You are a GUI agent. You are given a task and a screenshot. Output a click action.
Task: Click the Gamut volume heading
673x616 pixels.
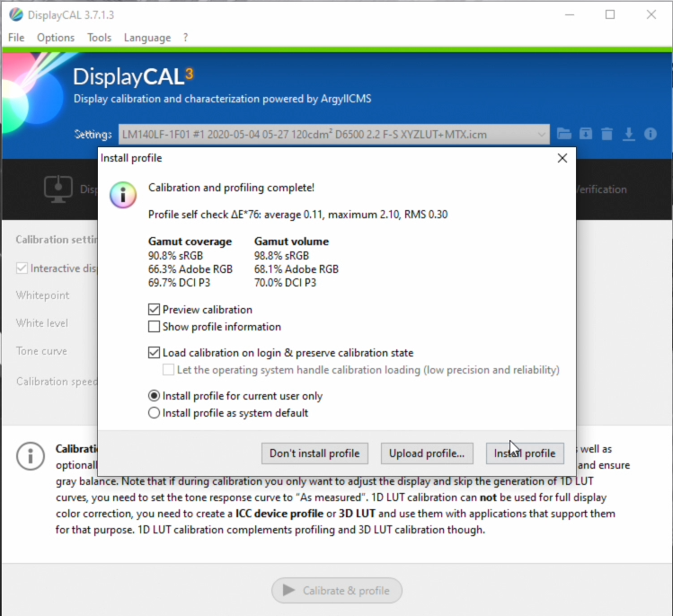(x=291, y=242)
